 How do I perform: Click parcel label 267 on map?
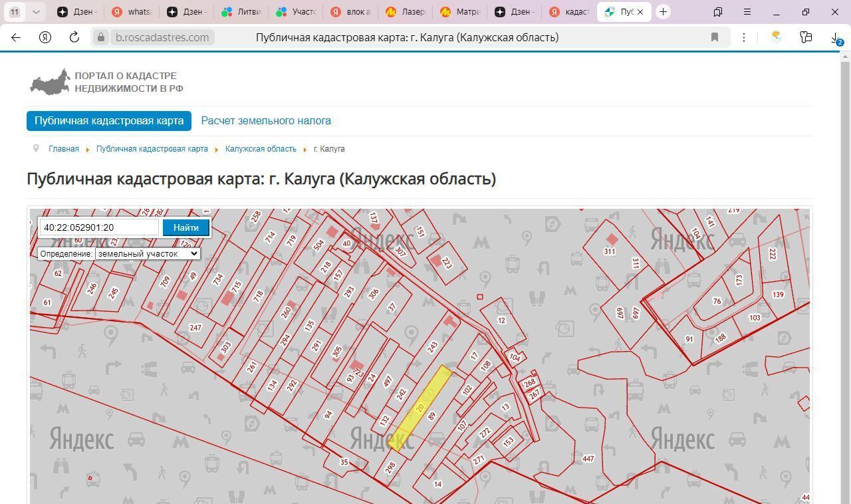(x=534, y=394)
